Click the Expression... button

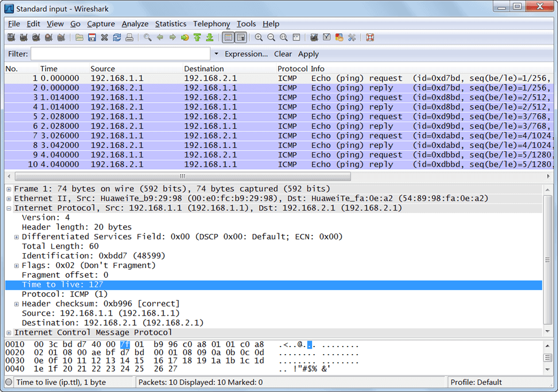246,54
